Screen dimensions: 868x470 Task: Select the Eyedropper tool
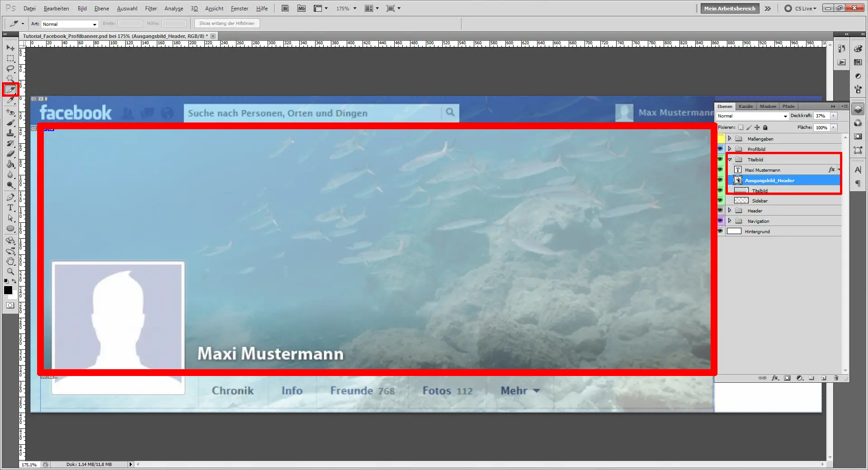point(10,100)
